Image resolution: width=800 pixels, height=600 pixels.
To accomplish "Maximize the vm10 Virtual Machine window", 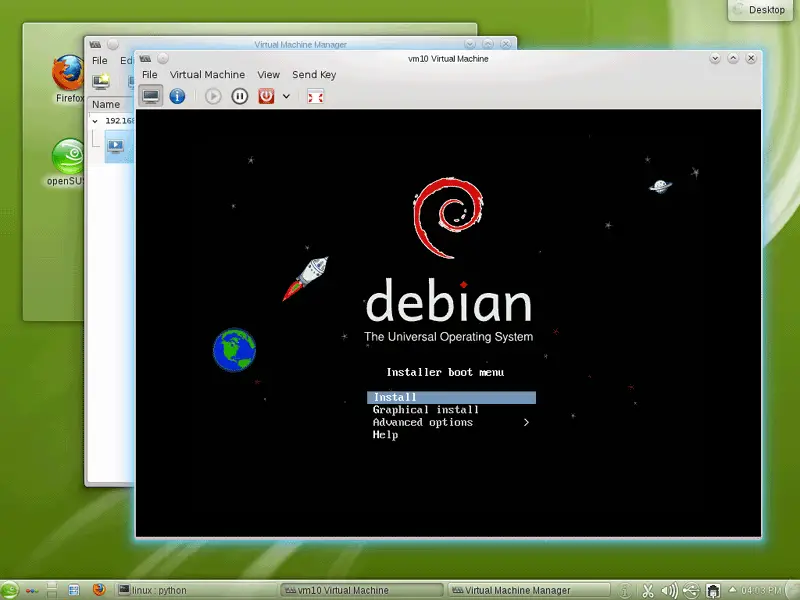I will (x=733, y=59).
